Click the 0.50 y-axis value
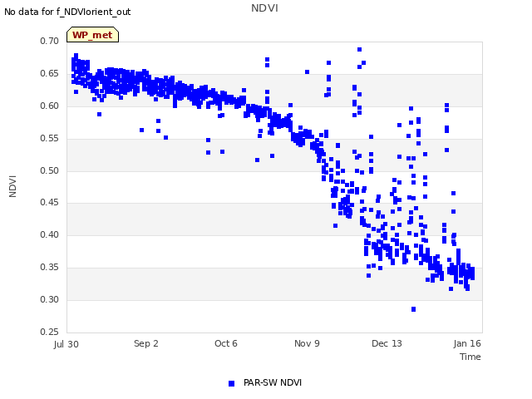Image resolution: width=532 pixels, height=399 pixels. [50, 170]
